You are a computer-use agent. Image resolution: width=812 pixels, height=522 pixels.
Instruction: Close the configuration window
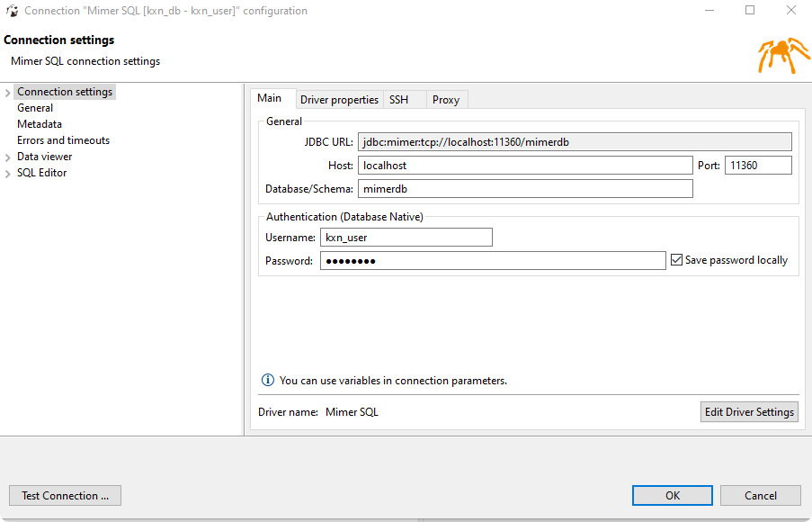point(790,11)
